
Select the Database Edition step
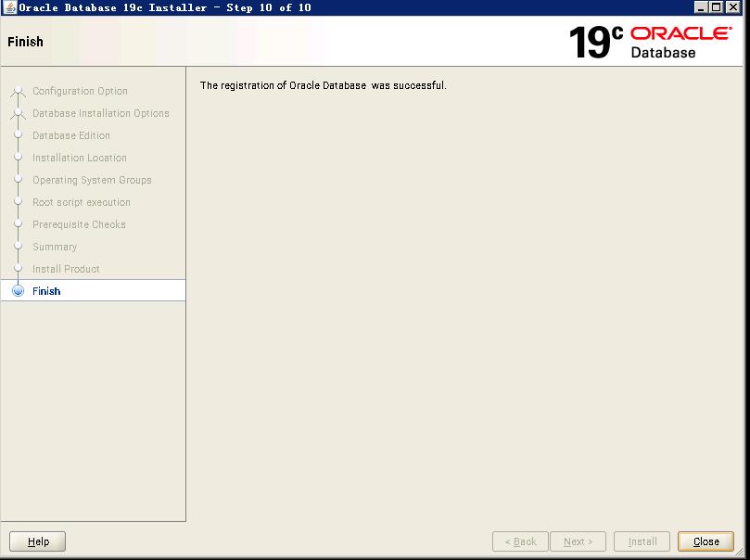pos(71,135)
